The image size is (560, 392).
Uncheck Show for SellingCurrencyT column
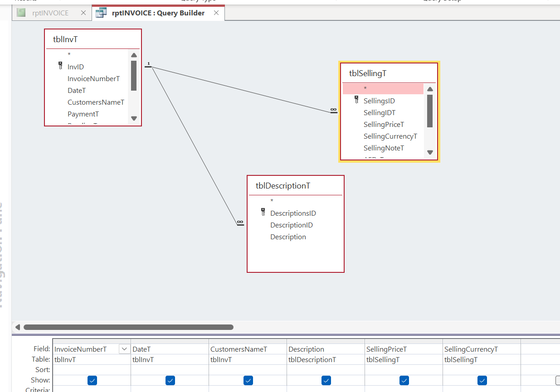point(482,380)
